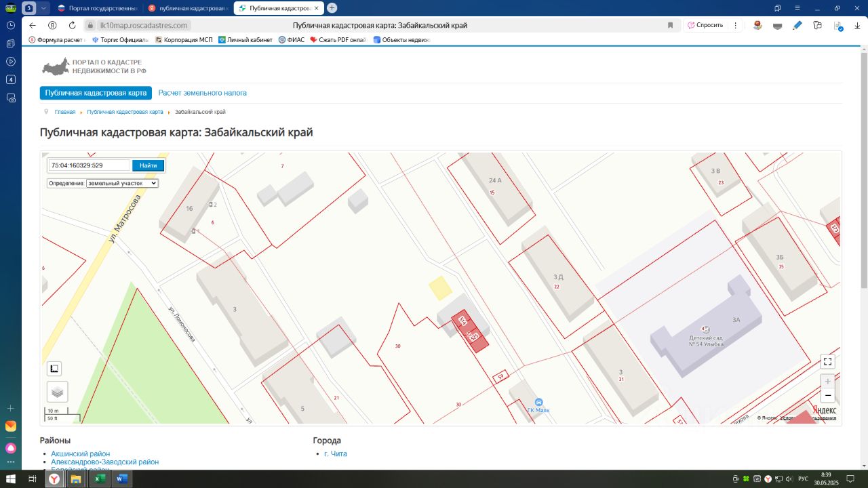Image resolution: width=868 pixels, height=488 pixels.
Task: Open Расчет земельного налога tab
Action: tap(203, 93)
